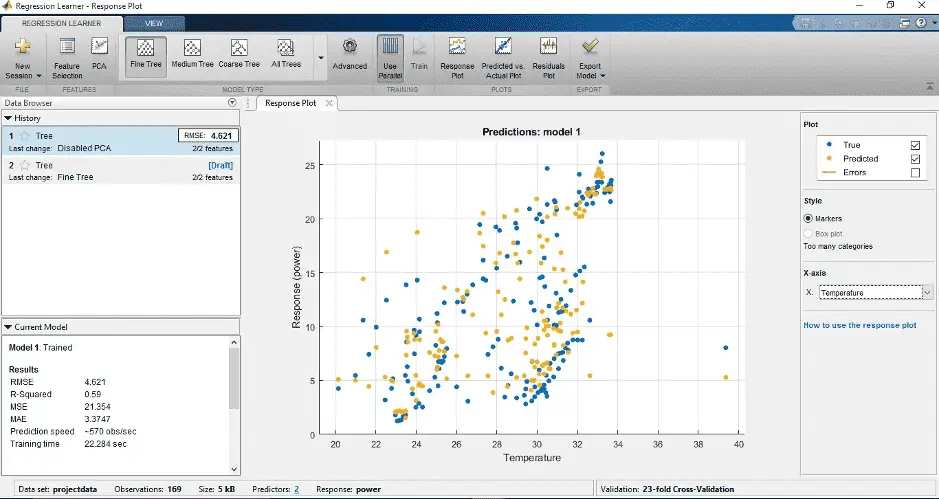The height and width of the screenshot is (499, 939).
Task: Uncheck the True data checkbox
Action: coord(915,145)
